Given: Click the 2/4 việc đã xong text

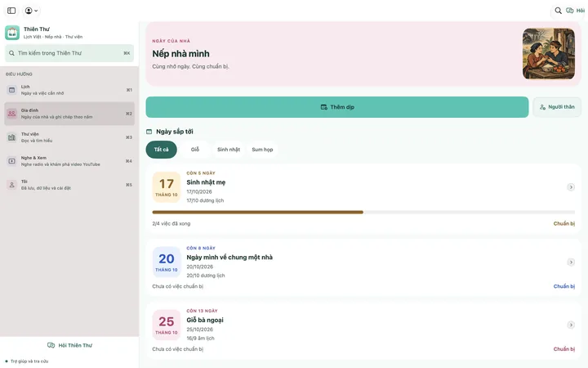Looking at the screenshot, I should pyautogui.click(x=171, y=223).
